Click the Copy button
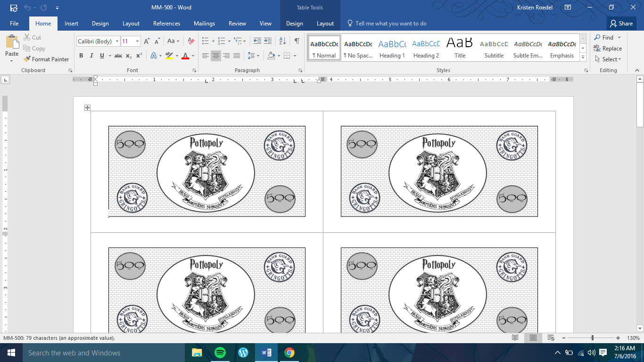Viewport: 644px width, 362px height. coord(34,49)
